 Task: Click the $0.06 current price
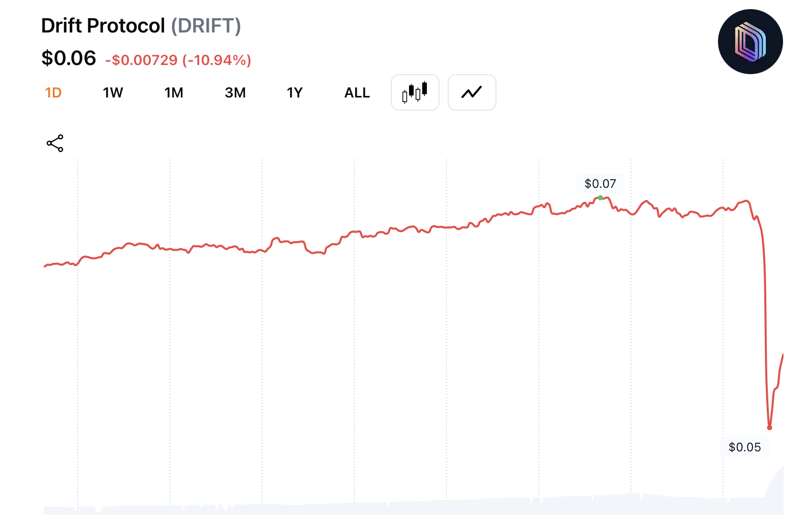[x=69, y=58]
